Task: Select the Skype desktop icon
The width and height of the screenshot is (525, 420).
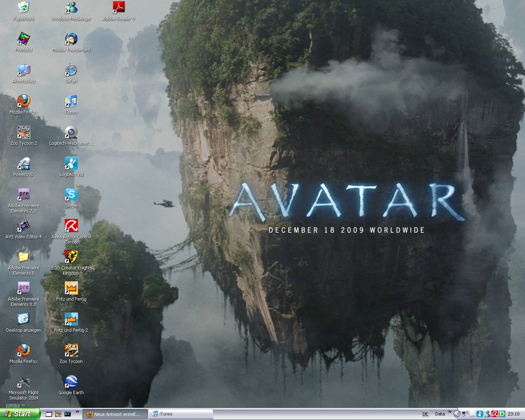Action: pyautogui.click(x=71, y=198)
